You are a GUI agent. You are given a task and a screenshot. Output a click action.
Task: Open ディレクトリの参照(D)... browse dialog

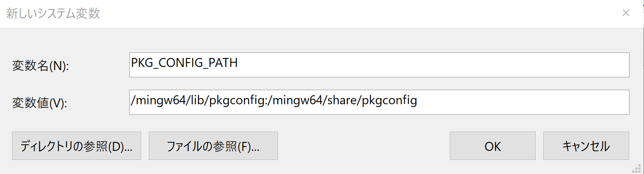point(76,146)
